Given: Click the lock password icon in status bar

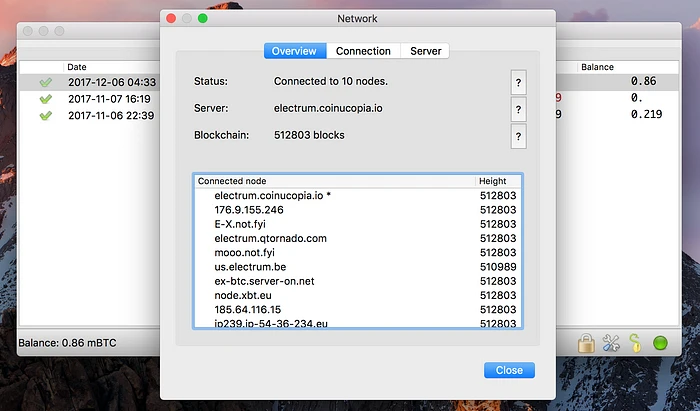Looking at the screenshot, I should pyautogui.click(x=586, y=345).
